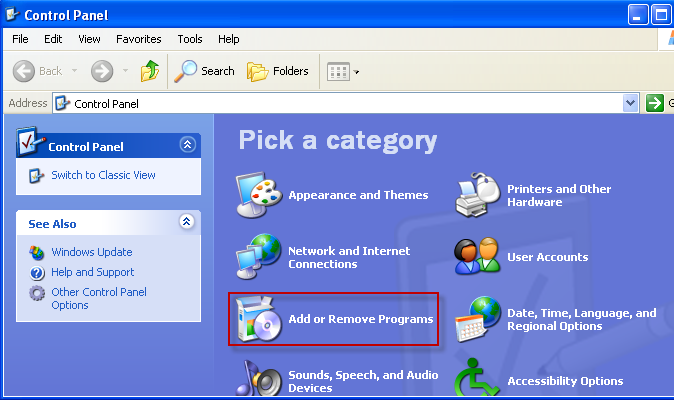Open the Back history dropdown arrow
Screen dimensions: 674x400
pos(74,70)
